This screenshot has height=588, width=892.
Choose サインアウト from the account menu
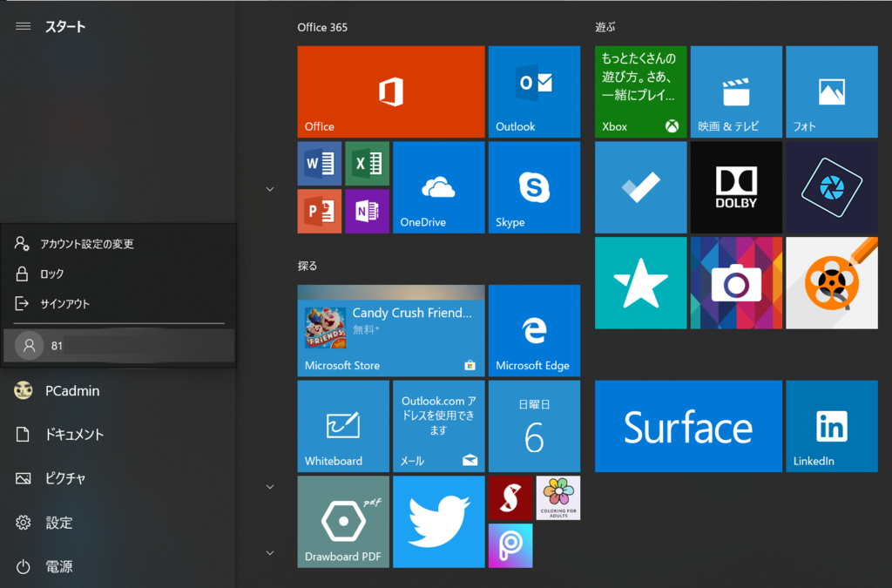click(118, 304)
